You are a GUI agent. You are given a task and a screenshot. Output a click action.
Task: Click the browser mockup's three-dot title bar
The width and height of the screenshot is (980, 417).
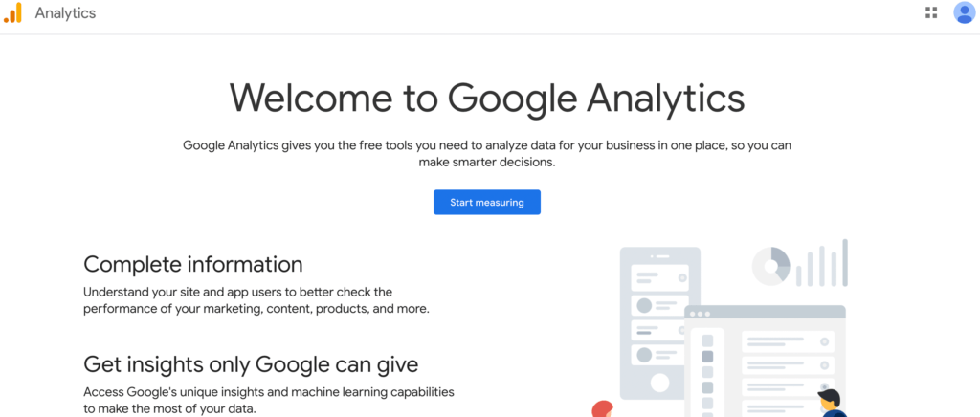[765, 313]
